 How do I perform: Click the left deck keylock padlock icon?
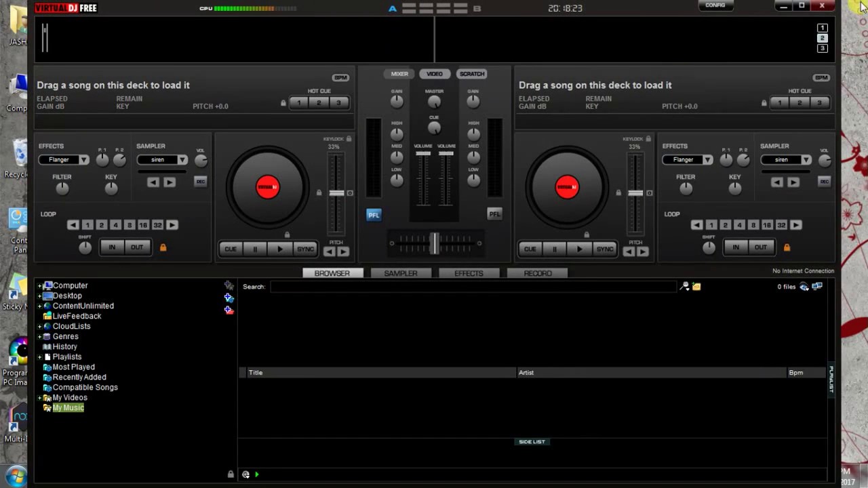point(349,139)
